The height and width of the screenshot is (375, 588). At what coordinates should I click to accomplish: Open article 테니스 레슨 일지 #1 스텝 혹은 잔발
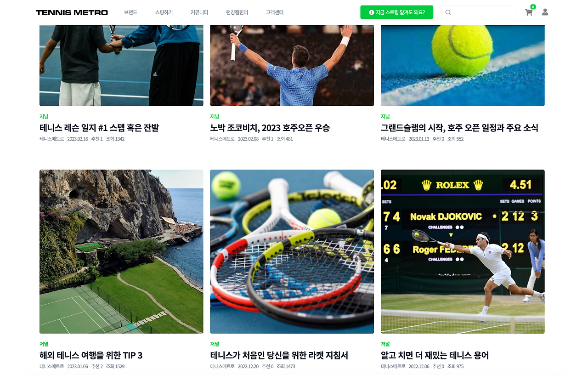(99, 128)
